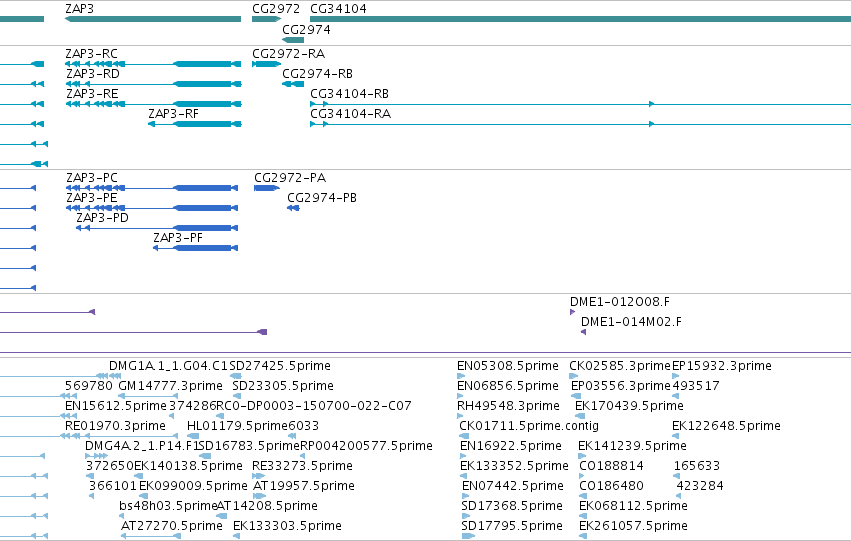Select transcript CG34104-RB
The image size is (851, 541).
(x=350, y=93)
